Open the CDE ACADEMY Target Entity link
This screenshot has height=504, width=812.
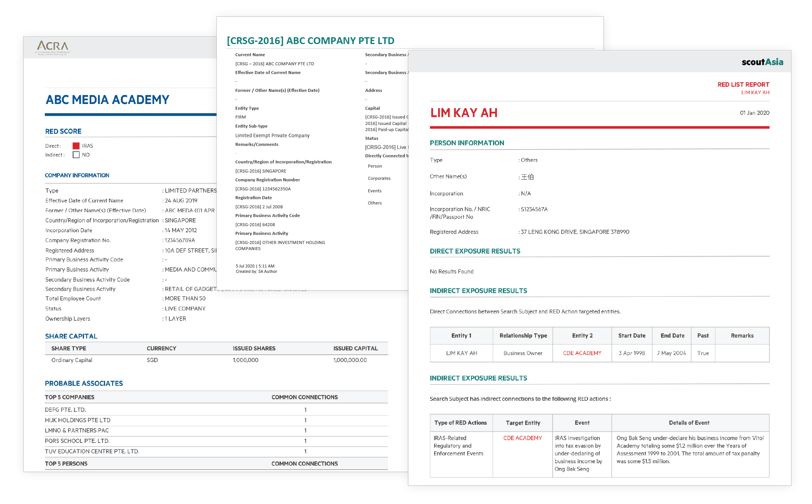tap(522, 438)
